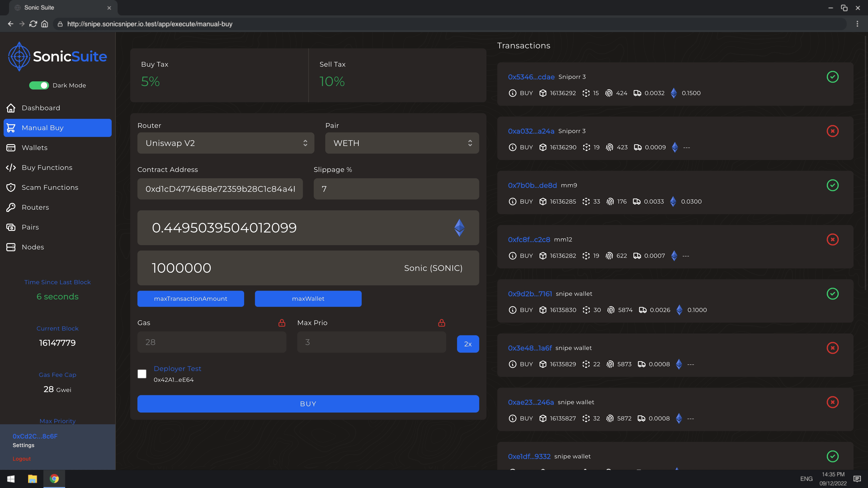The height and width of the screenshot is (488, 868).
Task: Click Ethereum icon beside 0.1500
Action: tap(674, 93)
